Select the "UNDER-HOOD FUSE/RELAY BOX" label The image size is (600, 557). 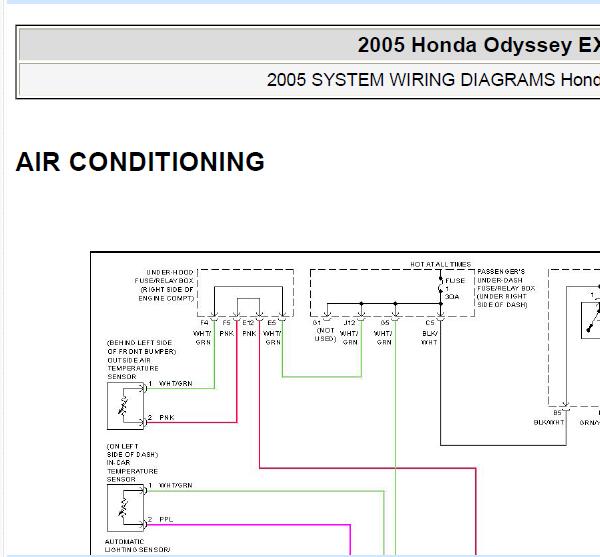[x=166, y=285]
